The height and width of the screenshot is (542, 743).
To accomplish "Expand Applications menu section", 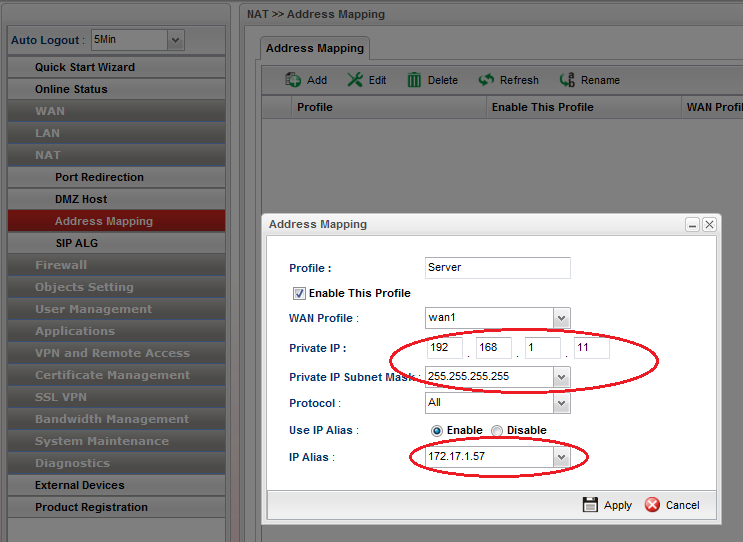I will [x=117, y=331].
